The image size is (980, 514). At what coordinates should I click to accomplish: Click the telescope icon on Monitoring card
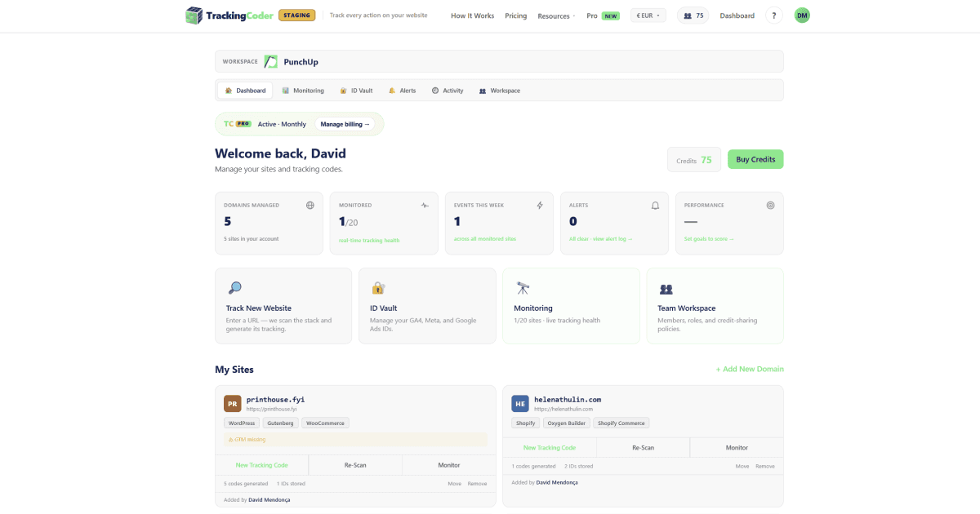point(523,288)
